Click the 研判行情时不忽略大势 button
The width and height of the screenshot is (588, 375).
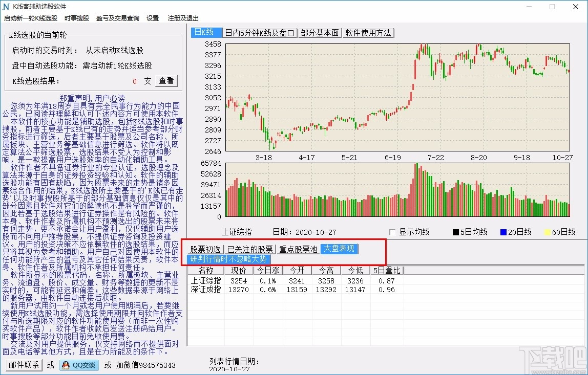pos(228,260)
